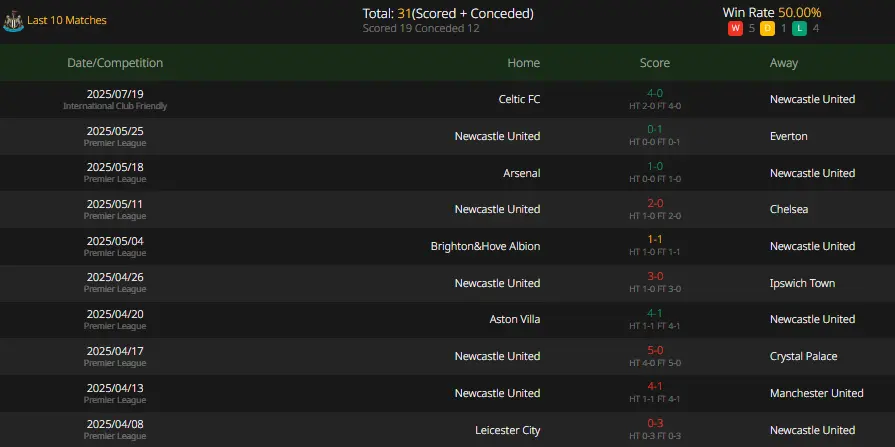
Task: Click the Newcastle United crest icon
Action: coord(13,21)
